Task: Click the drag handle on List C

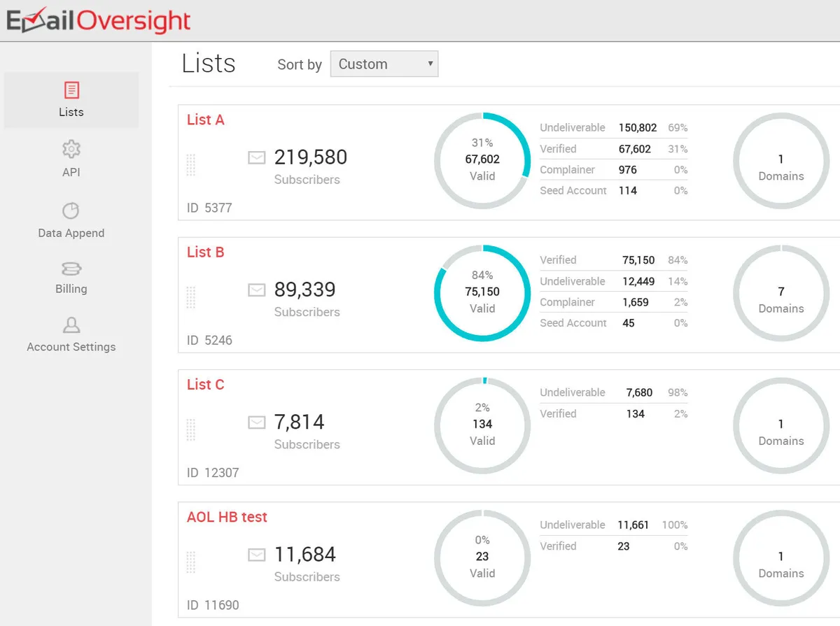Action: tap(191, 429)
